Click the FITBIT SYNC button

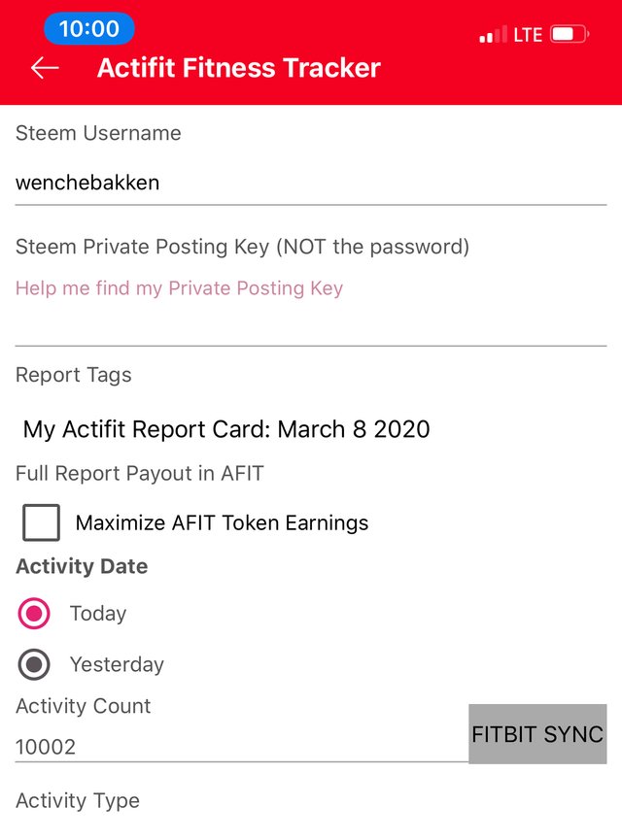pos(537,734)
